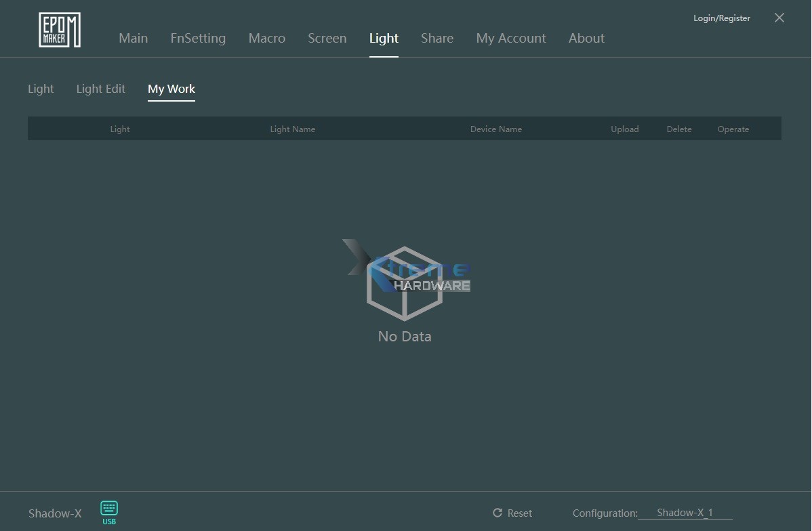Click the Configuration name field Shadow-X_1
Image resolution: width=812 pixels, height=531 pixels.
pos(685,513)
